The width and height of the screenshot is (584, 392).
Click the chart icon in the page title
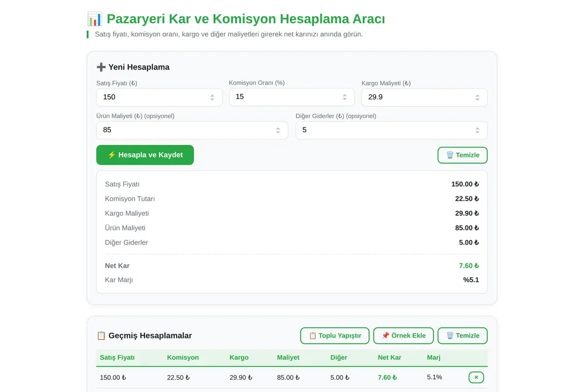point(94,19)
